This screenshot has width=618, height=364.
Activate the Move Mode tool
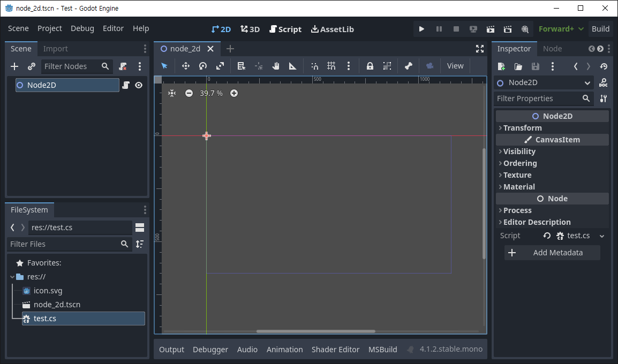186,66
